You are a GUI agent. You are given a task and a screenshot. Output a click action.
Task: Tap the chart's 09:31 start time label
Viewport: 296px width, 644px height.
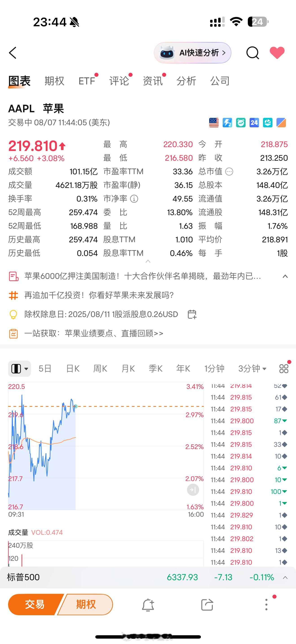point(16,514)
